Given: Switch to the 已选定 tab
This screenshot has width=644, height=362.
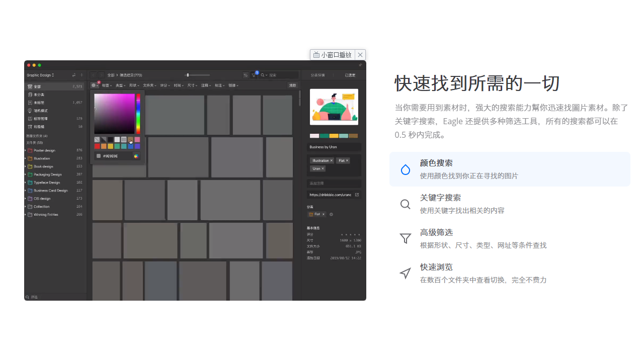Looking at the screenshot, I should pyautogui.click(x=350, y=75).
